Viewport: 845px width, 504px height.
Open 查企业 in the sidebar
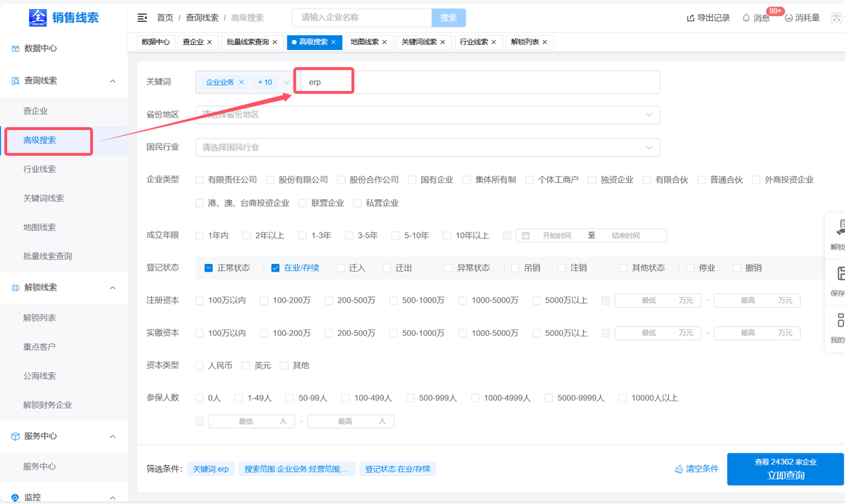(35, 111)
